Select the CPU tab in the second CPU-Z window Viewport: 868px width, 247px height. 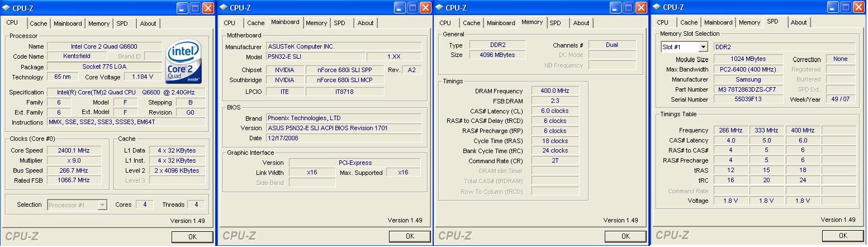click(230, 23)
